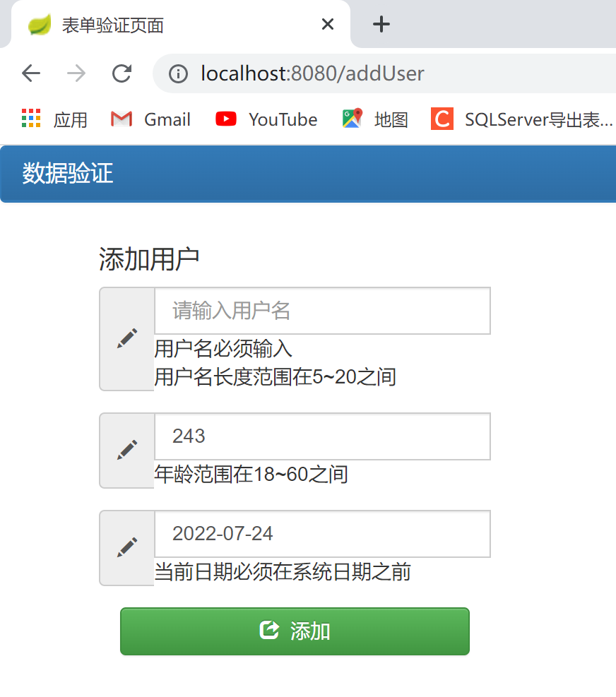View site information via the info icon
This screenshot has width=616, height=697.
click(x=178, y=73)
